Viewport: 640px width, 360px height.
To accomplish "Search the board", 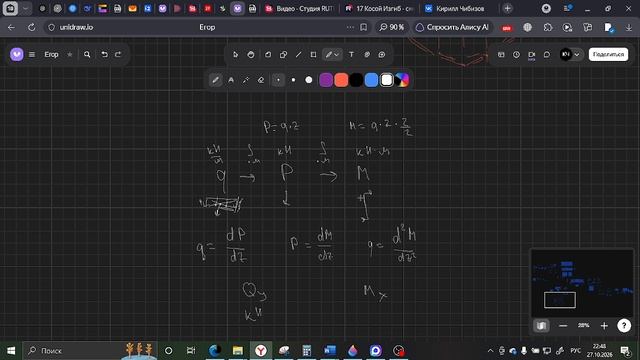I will tap(87, 54).
